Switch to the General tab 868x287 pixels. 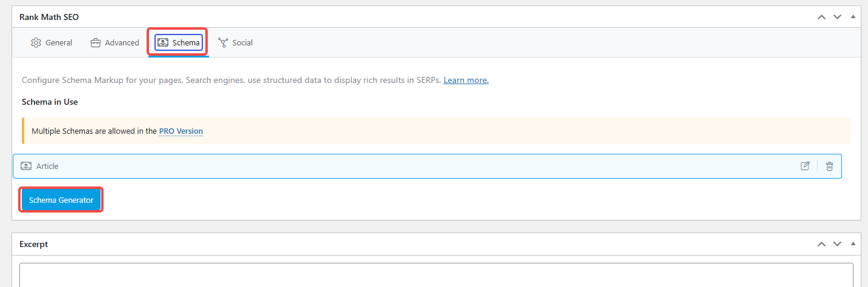click(x=51, y=43)
